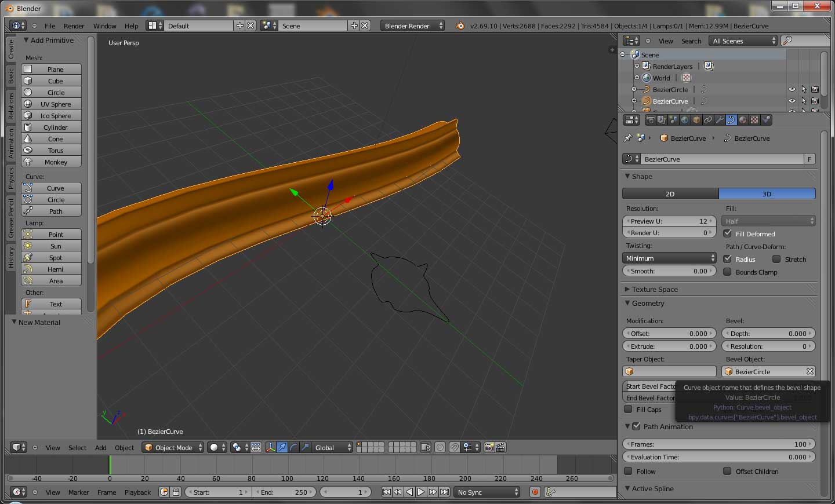Clear the BezierCircle bevel object with X
Viewport: 835px width, 504px height.
(810, 371)
